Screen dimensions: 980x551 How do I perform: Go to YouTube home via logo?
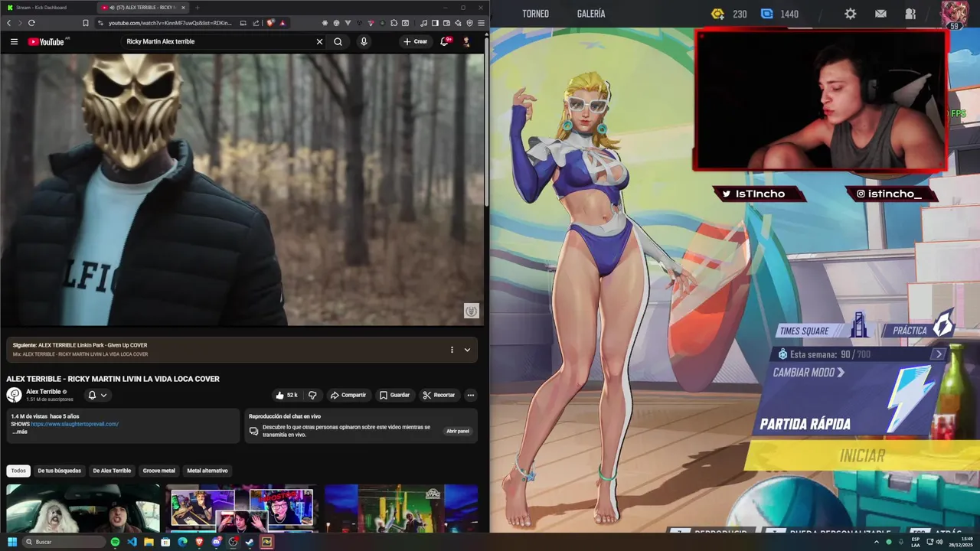(x=47, y=41)
